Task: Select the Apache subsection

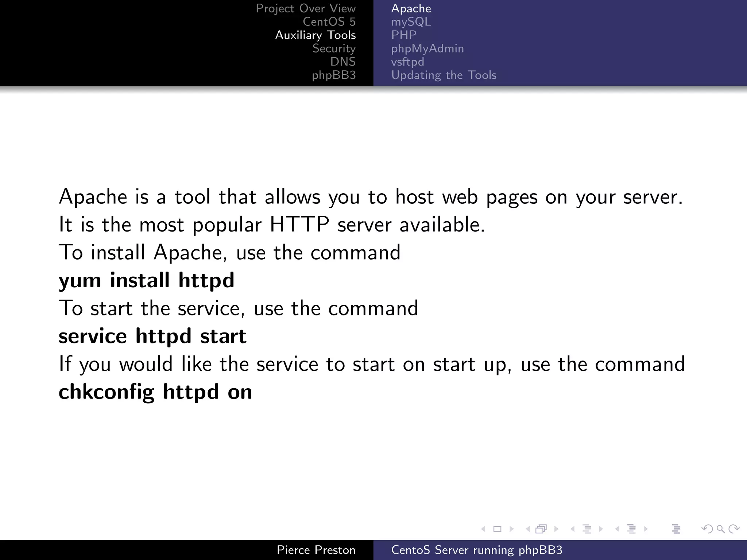Action: [411, 8]
